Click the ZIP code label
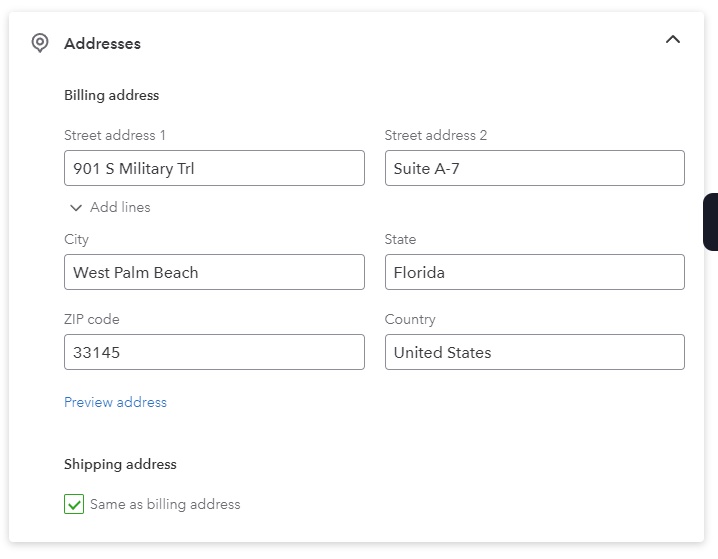 pyautogui.click(x=92, y=319)
